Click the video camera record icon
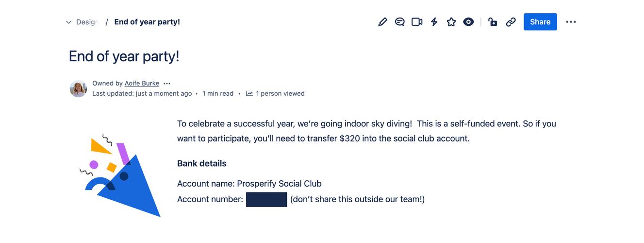The height and width of the screenshot is (243, 644). tap(416, 22)
